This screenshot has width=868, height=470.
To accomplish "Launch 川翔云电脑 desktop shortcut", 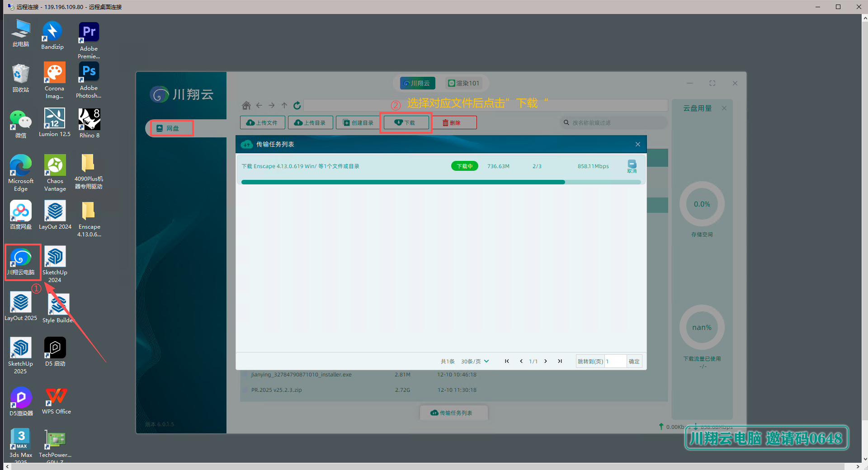I will (21, 261).
